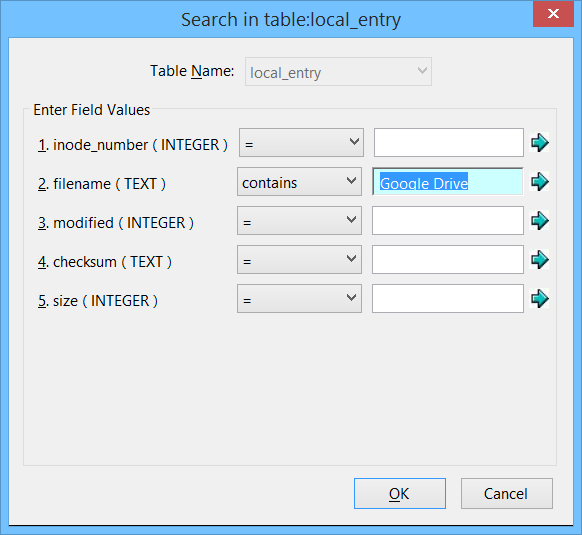Click the green arrow beside inode_number field
Screen dimensions: 582x535
[x=539, y=143]
